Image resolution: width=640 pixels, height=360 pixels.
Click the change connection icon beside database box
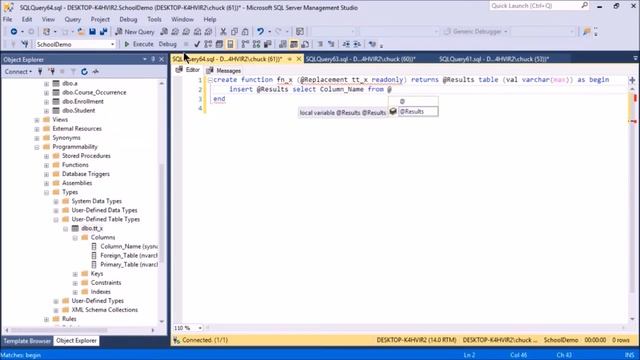click(25, 44)
